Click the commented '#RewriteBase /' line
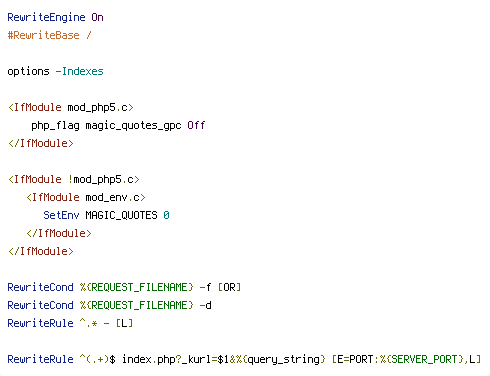This screenshot has width=490, height=376. point(49,35)
